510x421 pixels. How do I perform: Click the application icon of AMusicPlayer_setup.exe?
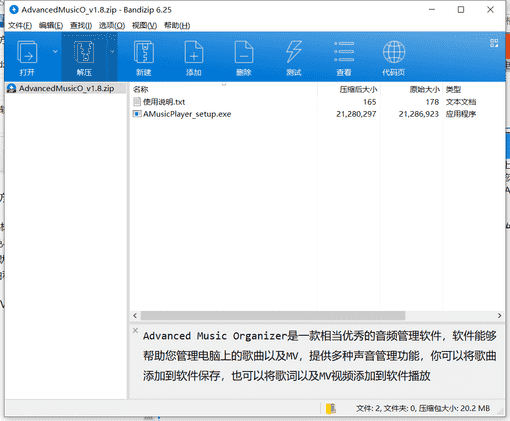click(x=137, y=114)
